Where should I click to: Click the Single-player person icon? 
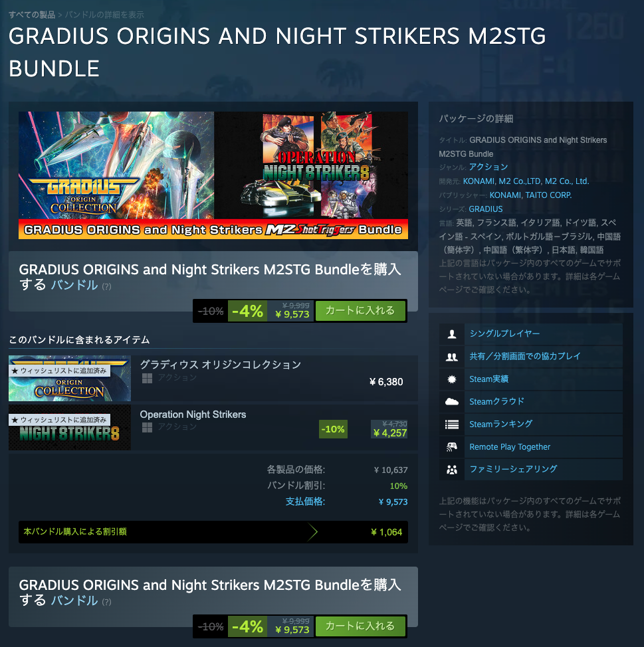(452, 334)
